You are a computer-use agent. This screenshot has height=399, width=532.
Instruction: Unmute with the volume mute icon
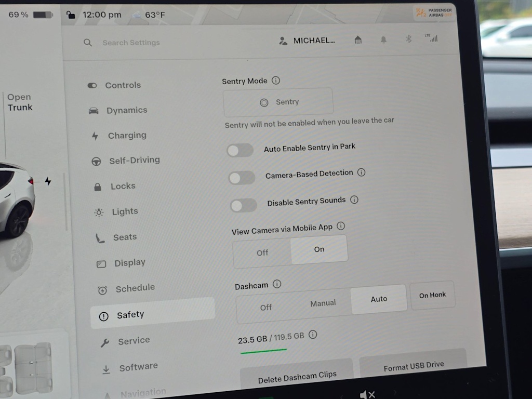pos(367,395)
